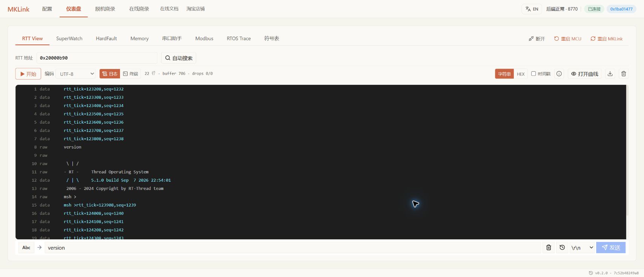Open the 符号表 tab
644x277 pixels.
(272, 38)
